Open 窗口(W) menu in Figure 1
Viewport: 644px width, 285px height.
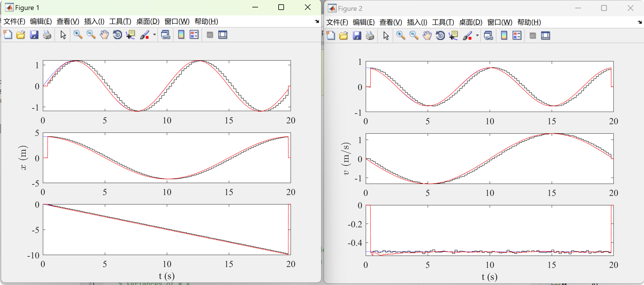pos(177,21)
